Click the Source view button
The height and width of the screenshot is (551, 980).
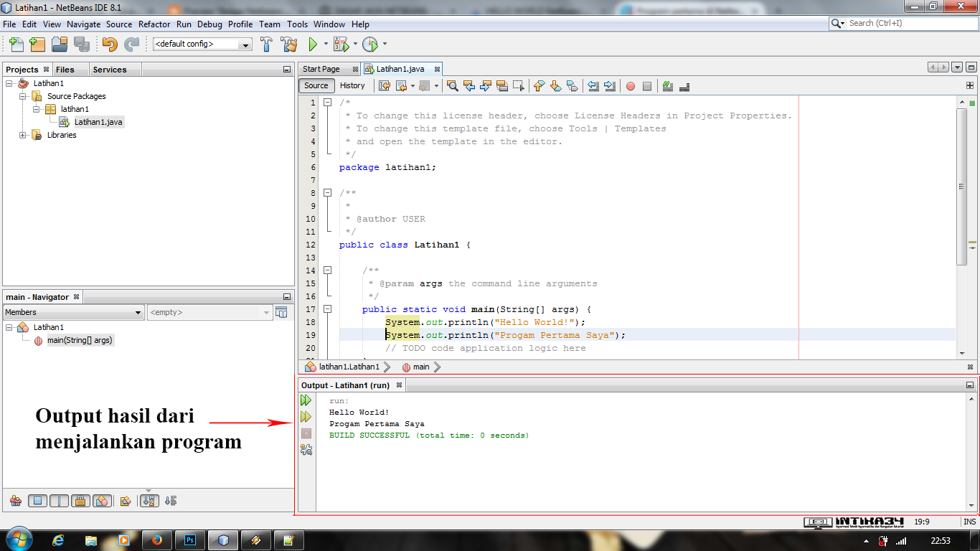pyautogui.click(x=316, y=85)
